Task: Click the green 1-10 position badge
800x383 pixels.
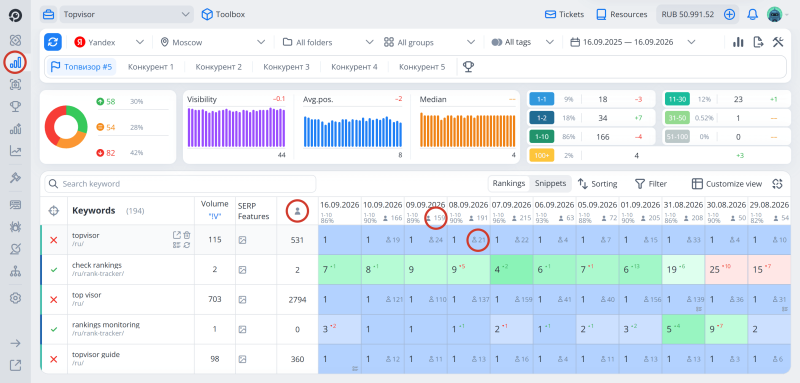Action: [542, 137]
